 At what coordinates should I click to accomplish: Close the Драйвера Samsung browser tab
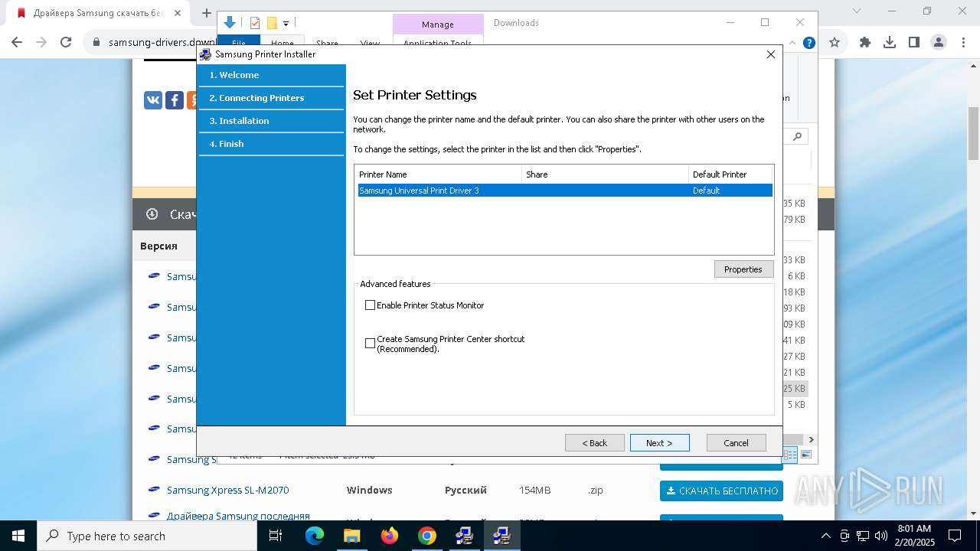(x=178, y=13)
